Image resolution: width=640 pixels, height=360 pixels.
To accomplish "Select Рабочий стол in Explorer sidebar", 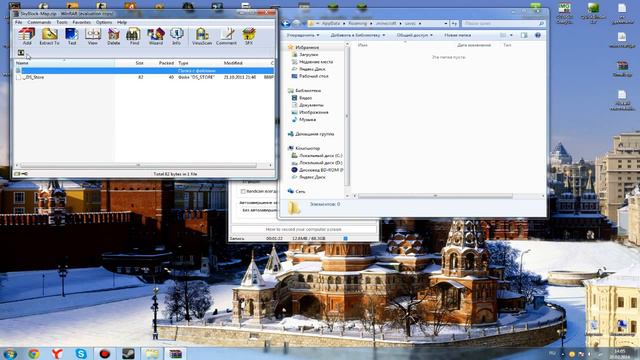I will click(313, 76).
